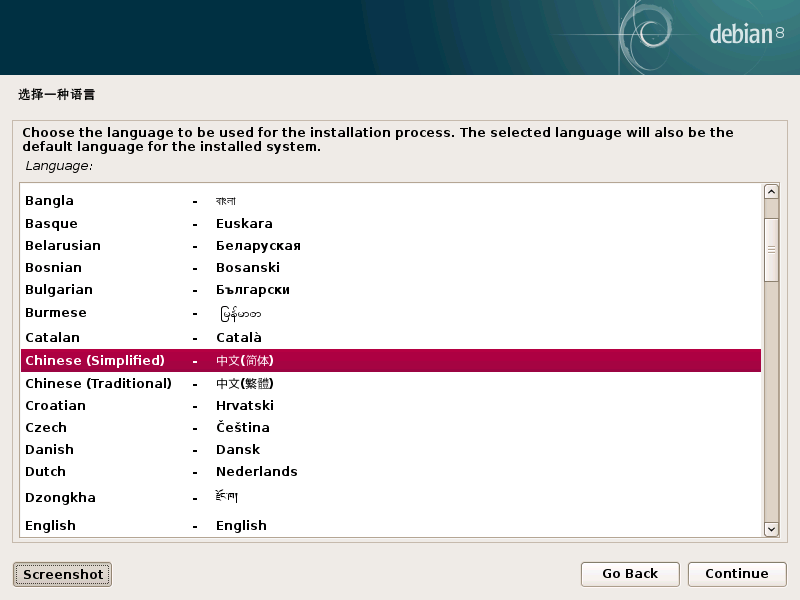This screenshot has width=800, height=600.
Task: Pick Burmese from the list
Action: coord(391,313)
